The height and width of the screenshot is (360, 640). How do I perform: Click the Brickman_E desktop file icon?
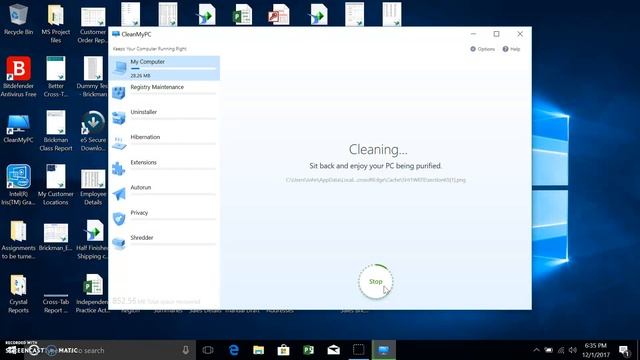pos(56,237)
